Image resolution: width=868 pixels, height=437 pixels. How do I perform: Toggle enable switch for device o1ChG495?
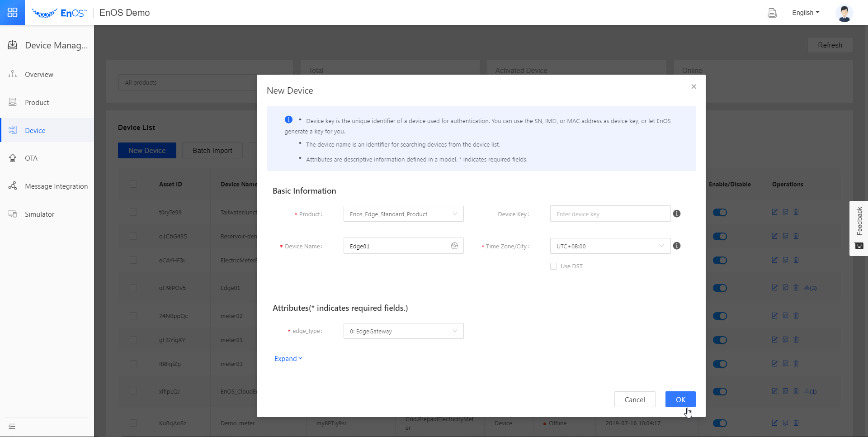pyautogui.click(x=720, y=236)
